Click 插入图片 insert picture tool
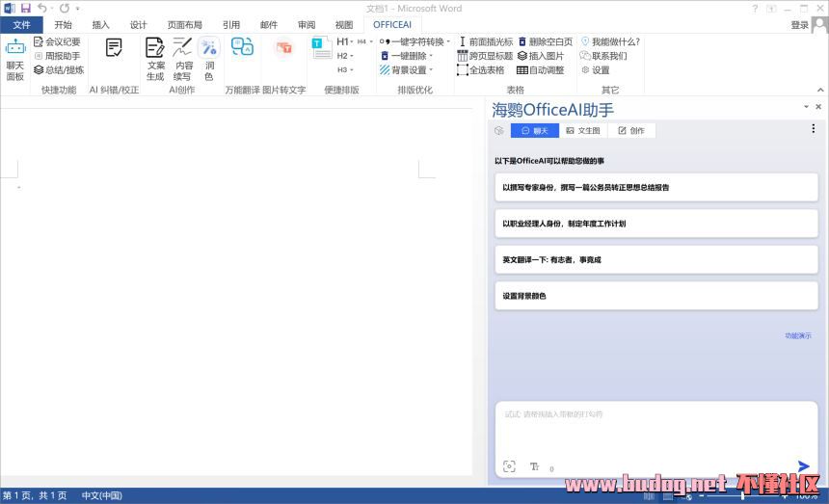829x504 pixels. pos(541,56)
